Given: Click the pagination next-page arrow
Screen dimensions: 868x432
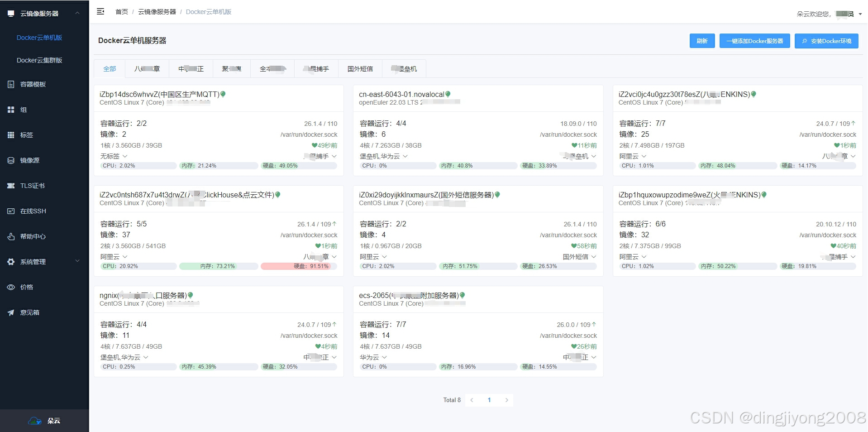Looking at the screenshot, I should point(507,400).
